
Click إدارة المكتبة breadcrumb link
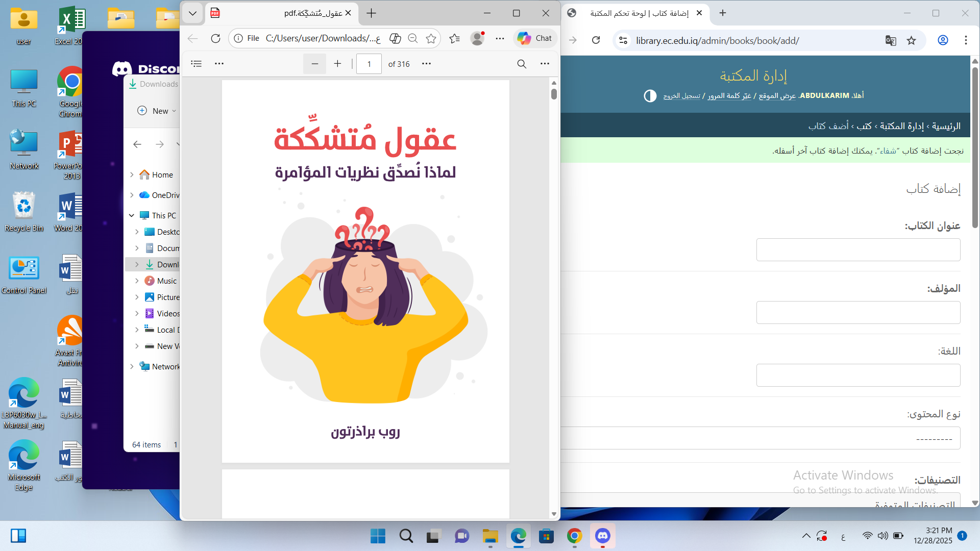tap(901, 126)
